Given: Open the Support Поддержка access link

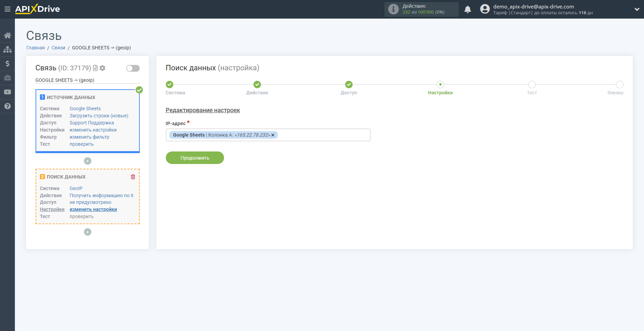Looking at the screenshot, I should tap(92, 123).
